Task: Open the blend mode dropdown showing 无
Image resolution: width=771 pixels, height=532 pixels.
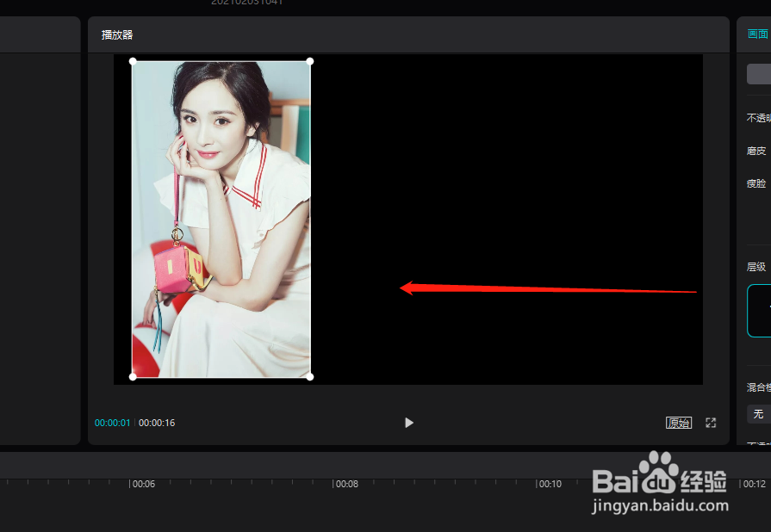Action: 758,414
